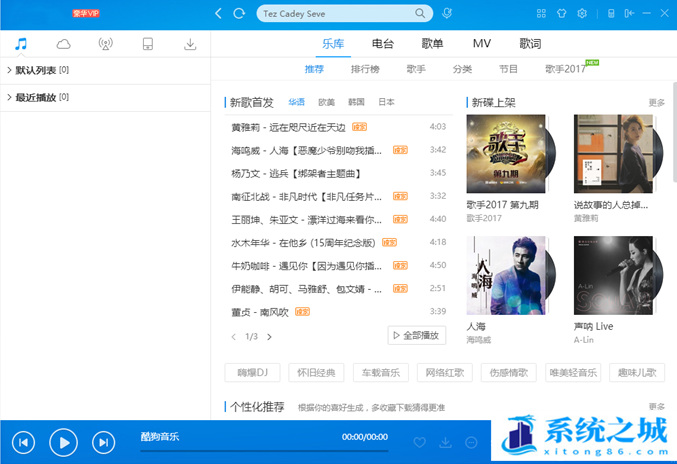
Task: Switch to mini mode icon
Action: [x=629, y=13]
